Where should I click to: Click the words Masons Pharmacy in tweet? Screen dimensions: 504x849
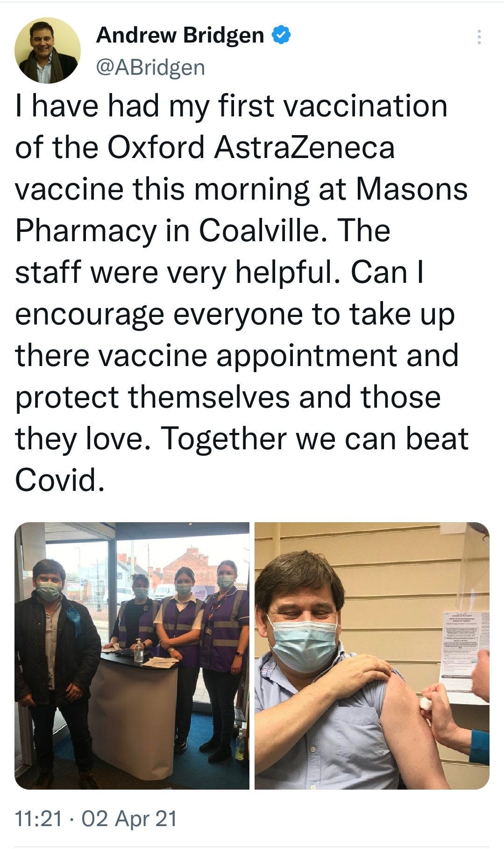click(241, 210)
